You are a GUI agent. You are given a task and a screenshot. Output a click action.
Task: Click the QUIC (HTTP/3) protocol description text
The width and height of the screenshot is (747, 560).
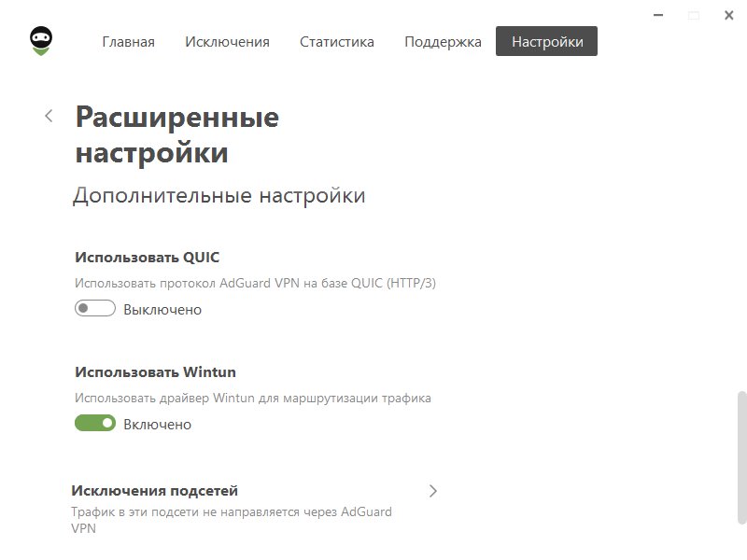[x=255, y=284]
